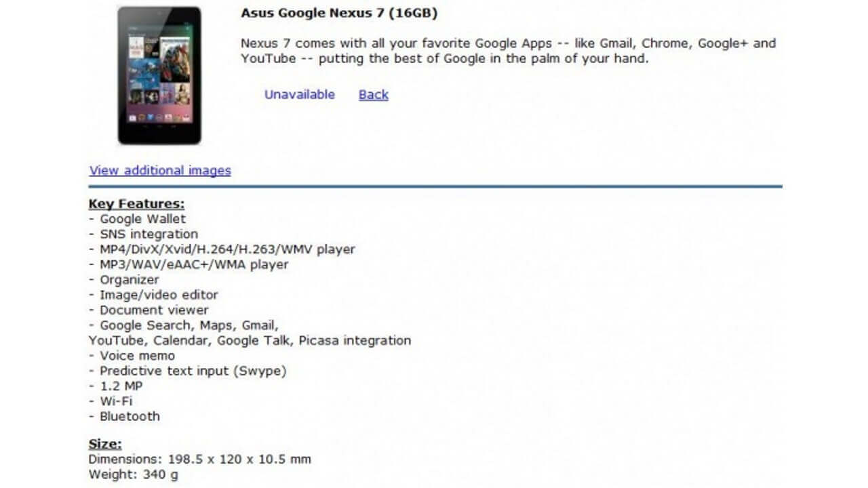Click the Nexus 7 product thumbnail

159,75
